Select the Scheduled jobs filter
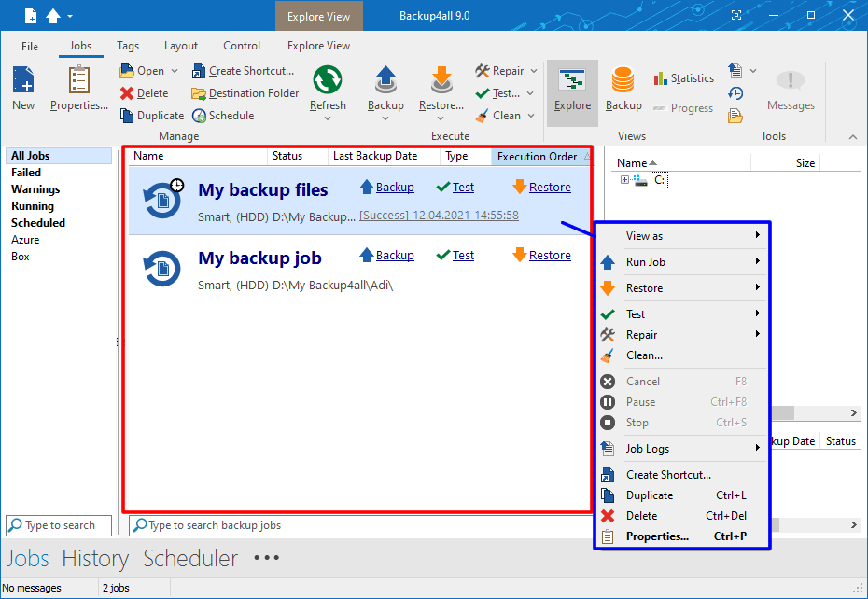868x599 pixels. 38,223
